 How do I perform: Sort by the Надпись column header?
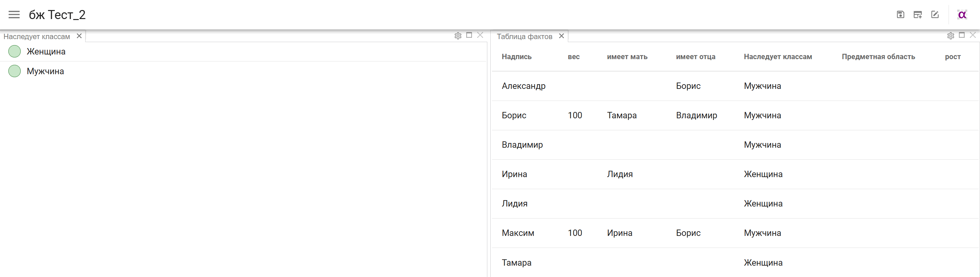[x=517, y=57]
